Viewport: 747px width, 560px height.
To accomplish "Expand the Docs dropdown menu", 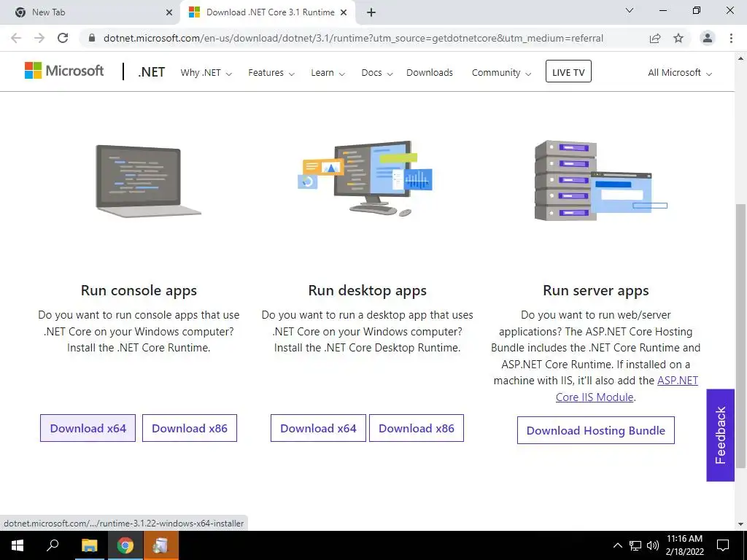I will tap(377, 73).
